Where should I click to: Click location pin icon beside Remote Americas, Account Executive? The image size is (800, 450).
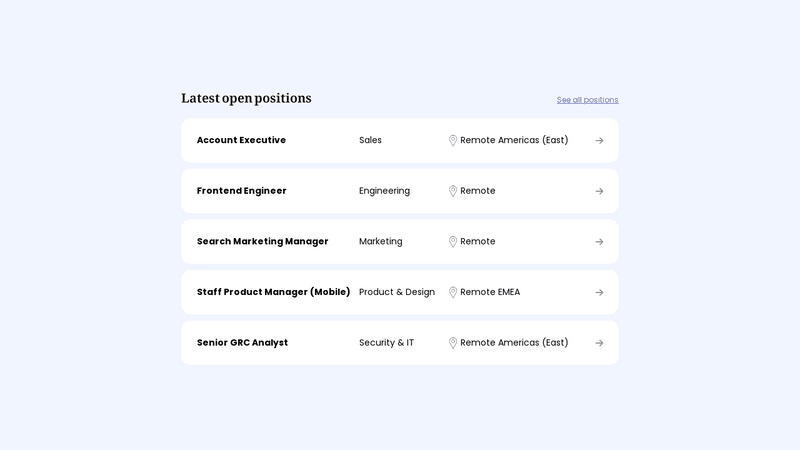453,141
